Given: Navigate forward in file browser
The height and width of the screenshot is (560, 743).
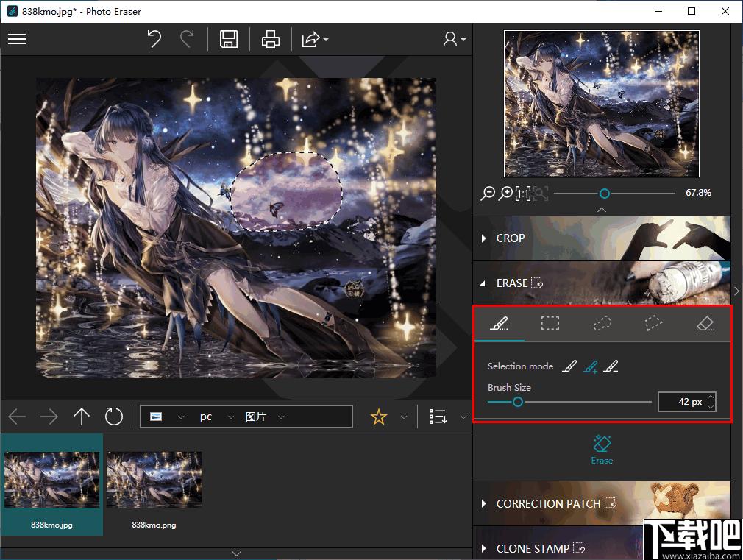Looking at the screenshot, I should [x=49, y=417].
